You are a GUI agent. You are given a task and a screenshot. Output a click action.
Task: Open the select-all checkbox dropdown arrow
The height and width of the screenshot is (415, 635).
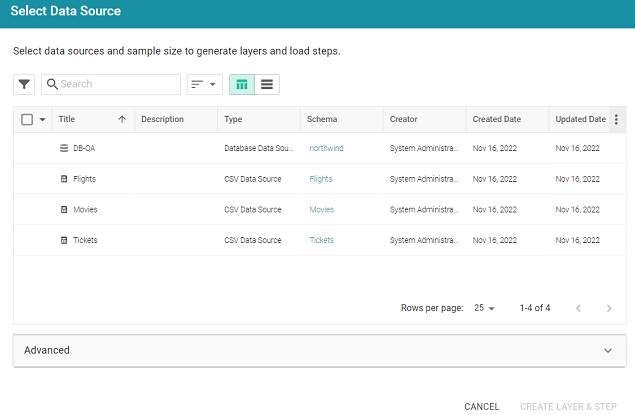click(x=42, y=120)
